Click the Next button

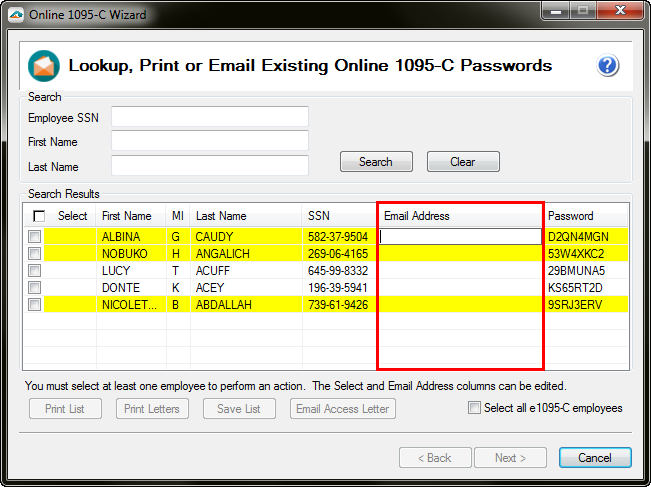tap(510, 458)
